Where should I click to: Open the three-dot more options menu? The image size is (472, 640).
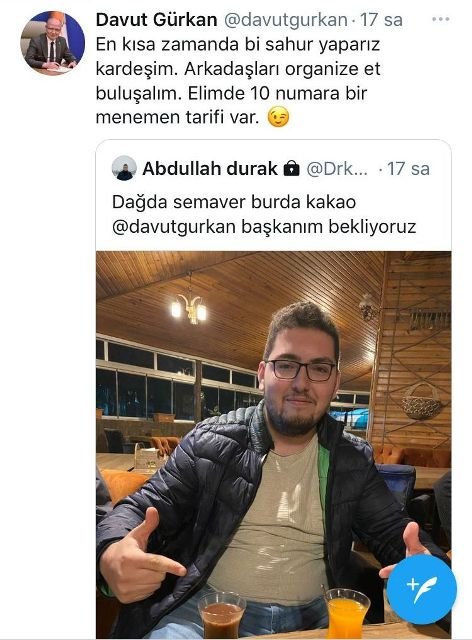[x=441, y=19]
